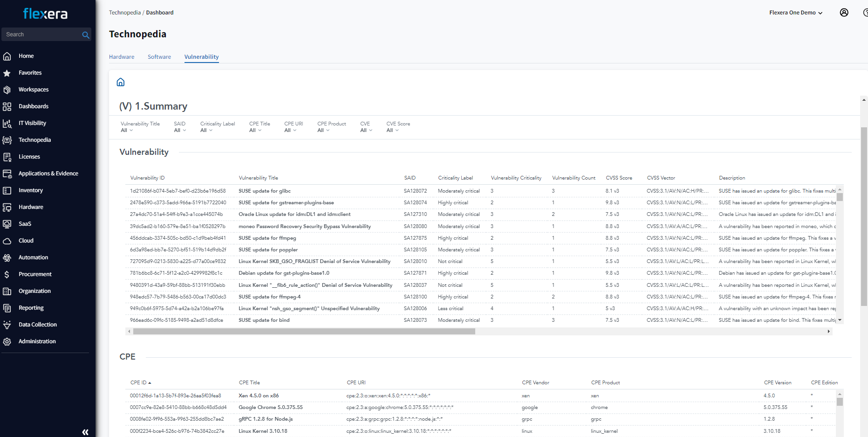868x437 pixels.
Task: Click the search magnifier icon in sidebar
Action: tap(86, 35)
